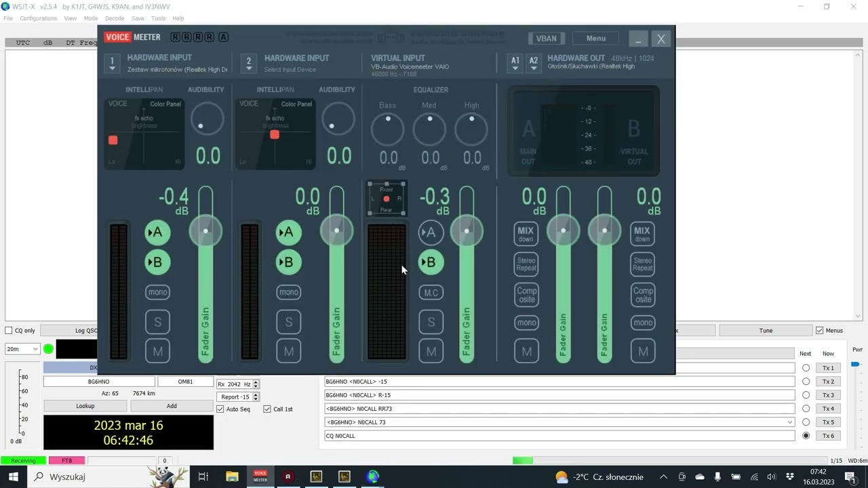Click Rx frequency stepper arrows
The image size is (868, 488).
click(256, 384)
